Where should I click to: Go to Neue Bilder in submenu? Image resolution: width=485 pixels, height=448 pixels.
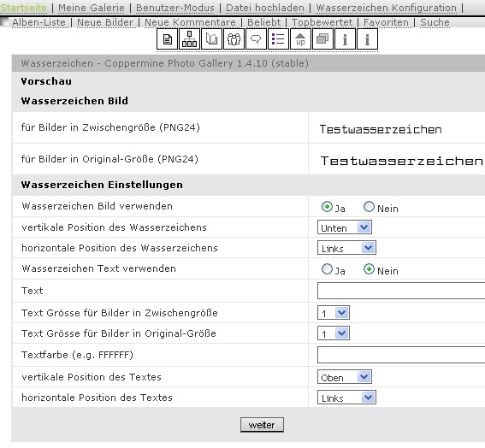(105, 22)
